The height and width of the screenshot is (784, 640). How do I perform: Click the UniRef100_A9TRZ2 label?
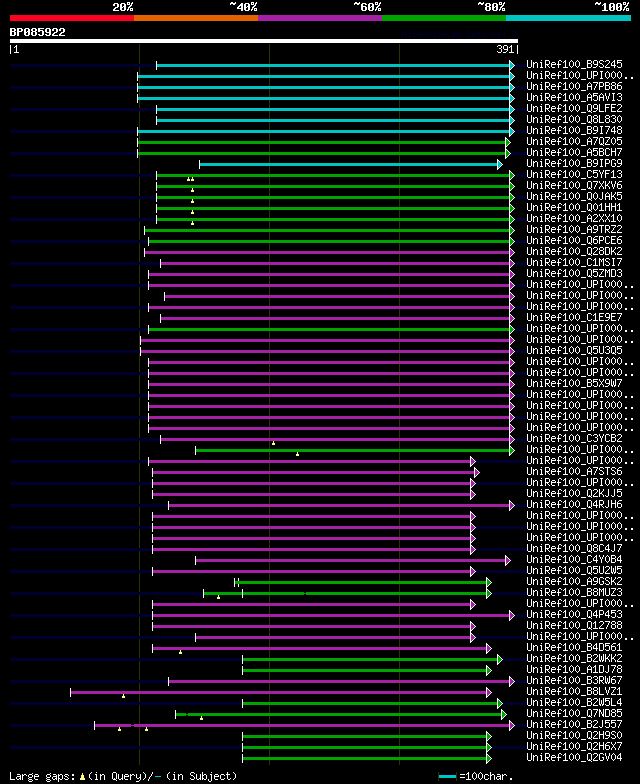(574, 230)
